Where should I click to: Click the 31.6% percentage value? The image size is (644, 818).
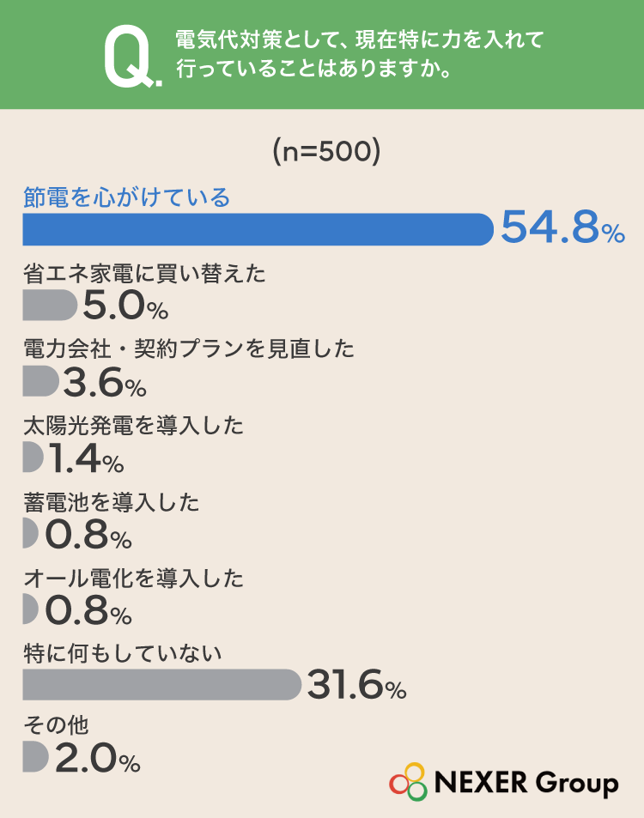[x=357, y=684]
